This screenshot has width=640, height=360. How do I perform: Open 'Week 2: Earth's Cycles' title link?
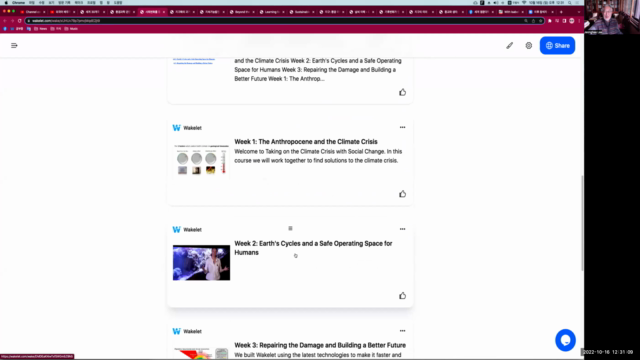point(313,248)
